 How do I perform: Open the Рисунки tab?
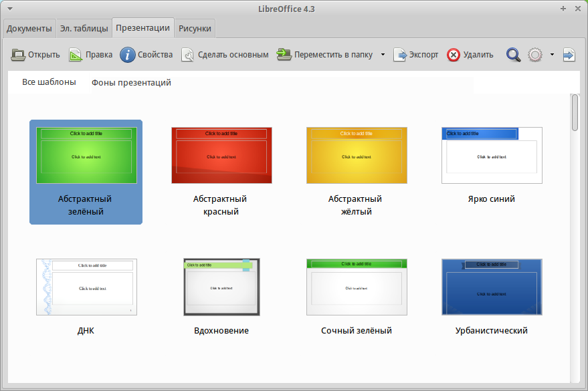195,28
